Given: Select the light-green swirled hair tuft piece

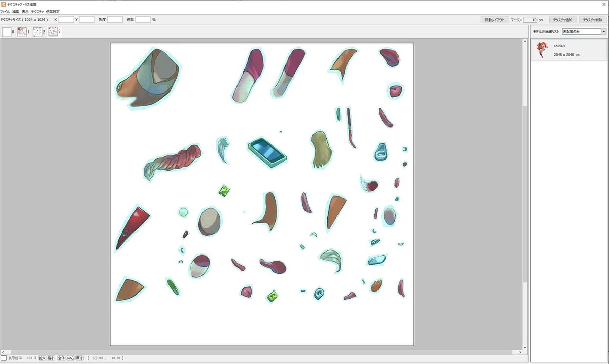Looking at the screenshot, I should click(331, 260).
